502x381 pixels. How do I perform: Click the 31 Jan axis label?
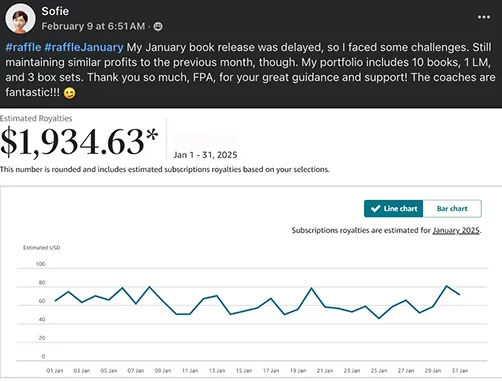pos(460,371)
